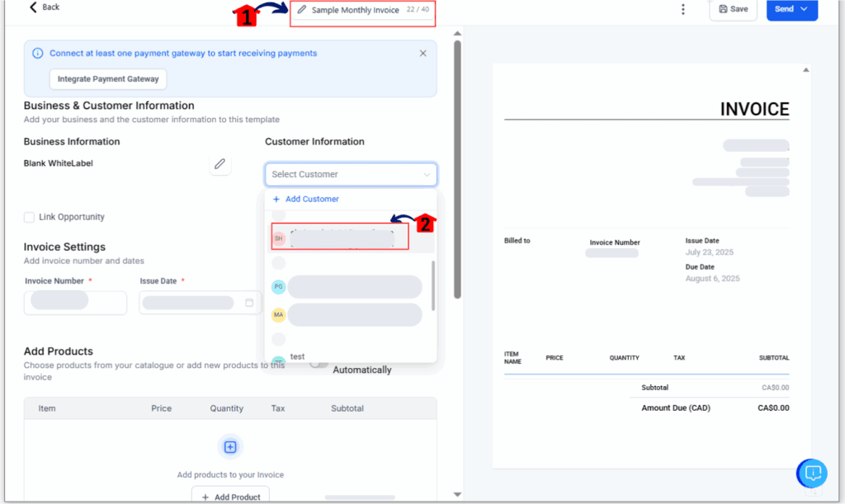Screen dimensions: 845x504
Task: Click the July 23, 2025 issue date
Action: pyautogui.click(x=709, y=252)
